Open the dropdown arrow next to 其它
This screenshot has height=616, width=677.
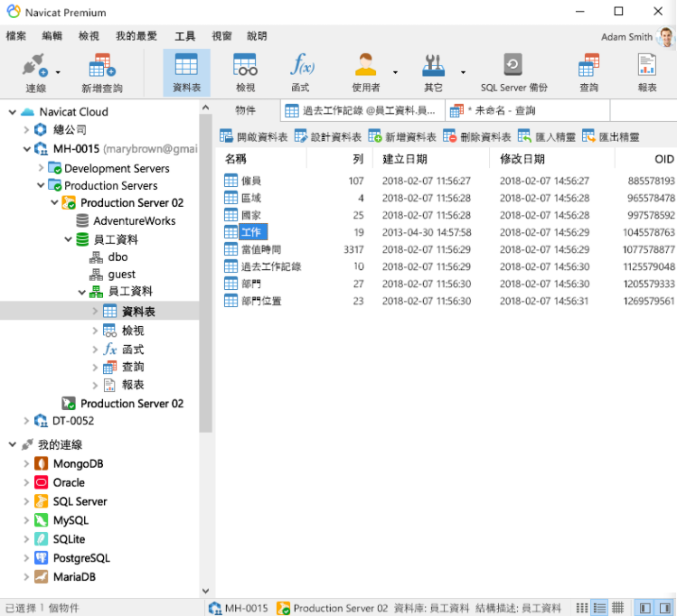(x=463, y=72)
